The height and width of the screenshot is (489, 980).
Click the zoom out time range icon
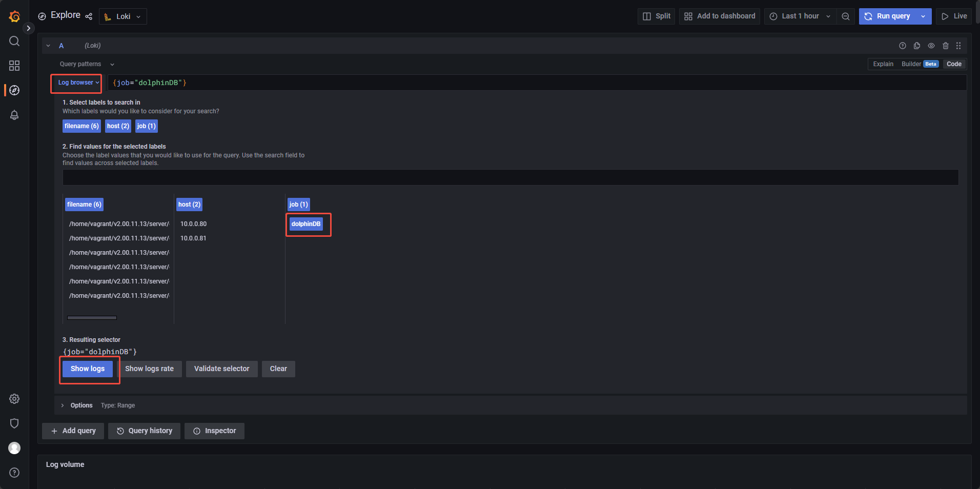[x=846, y=16]
